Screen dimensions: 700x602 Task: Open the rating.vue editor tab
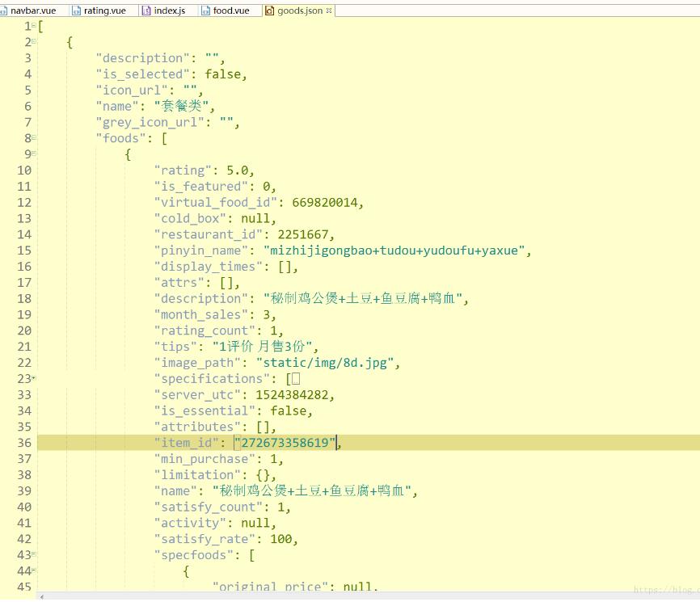103,11
